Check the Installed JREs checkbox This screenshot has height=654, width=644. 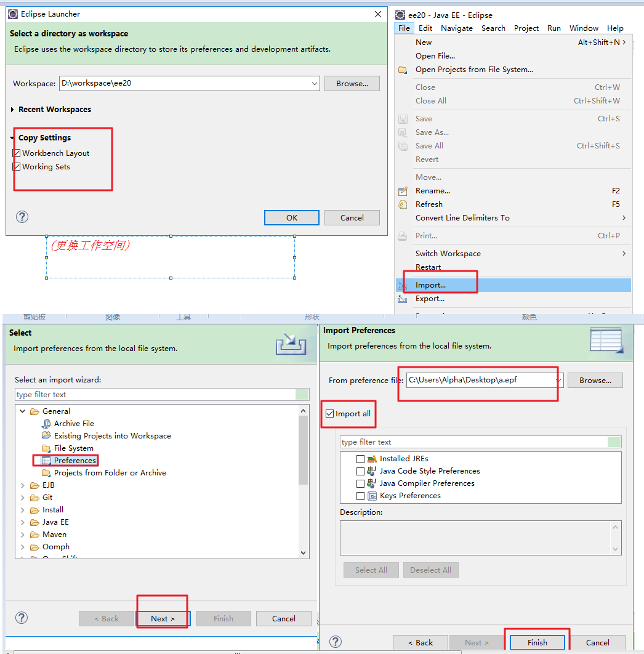(360, 459)
